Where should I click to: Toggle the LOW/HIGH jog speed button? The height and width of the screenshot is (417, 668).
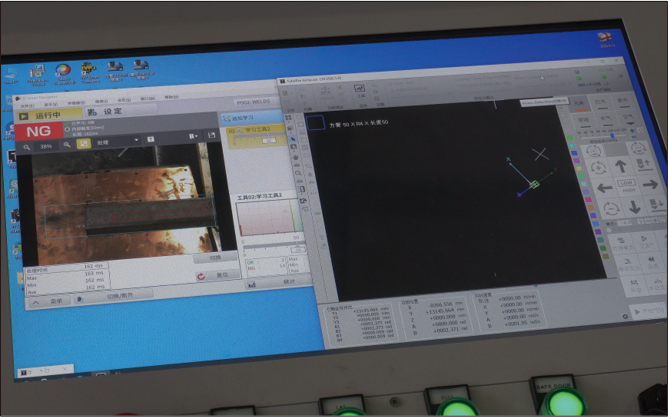pos(627,186)
